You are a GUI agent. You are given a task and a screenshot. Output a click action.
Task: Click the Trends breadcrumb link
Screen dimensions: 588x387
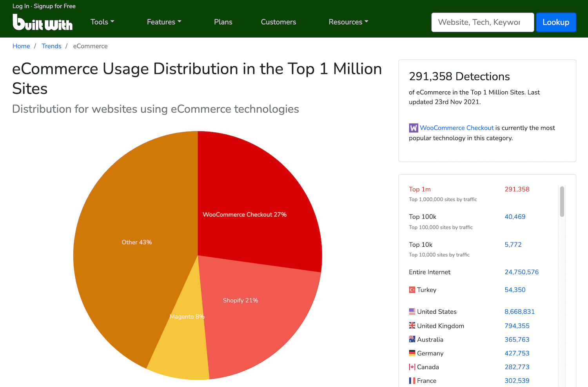point(51,46)
